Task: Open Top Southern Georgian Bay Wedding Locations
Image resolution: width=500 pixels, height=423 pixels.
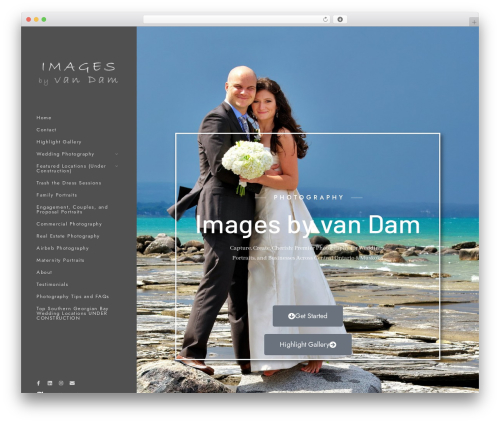Action: pos(72,313)
